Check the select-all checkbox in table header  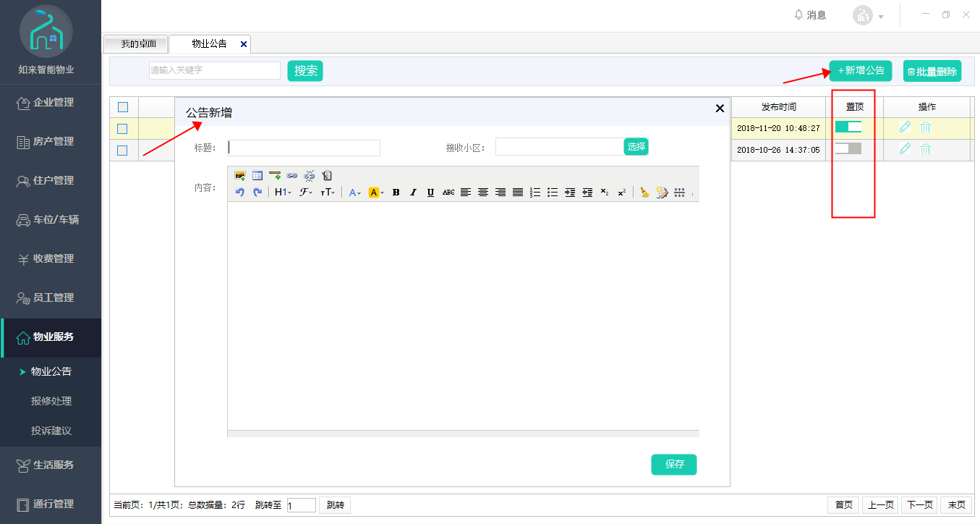(123, 107)
